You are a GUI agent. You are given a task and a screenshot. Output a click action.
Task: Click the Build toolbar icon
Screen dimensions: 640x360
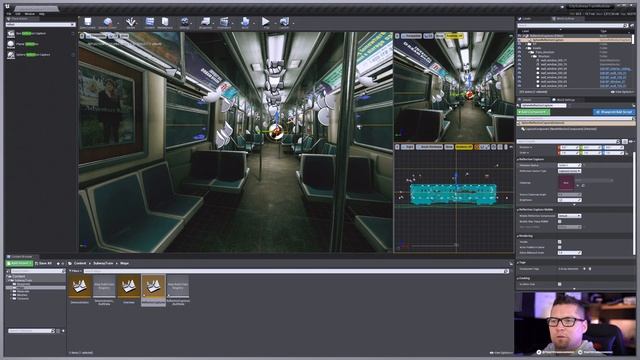pyautogui.click(x=245, y=23)
